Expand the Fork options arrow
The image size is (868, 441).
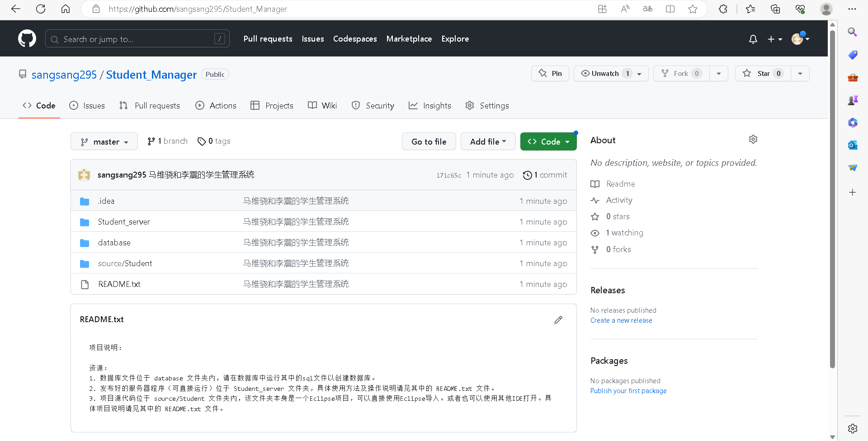[719, 74]
